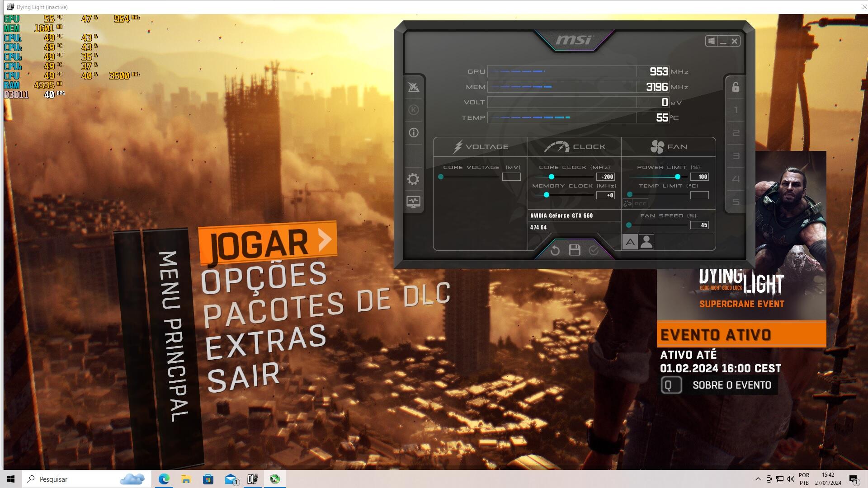Toggle auto fan speed 'A' button
Screen dimensions: 868x488
(630, 242)
